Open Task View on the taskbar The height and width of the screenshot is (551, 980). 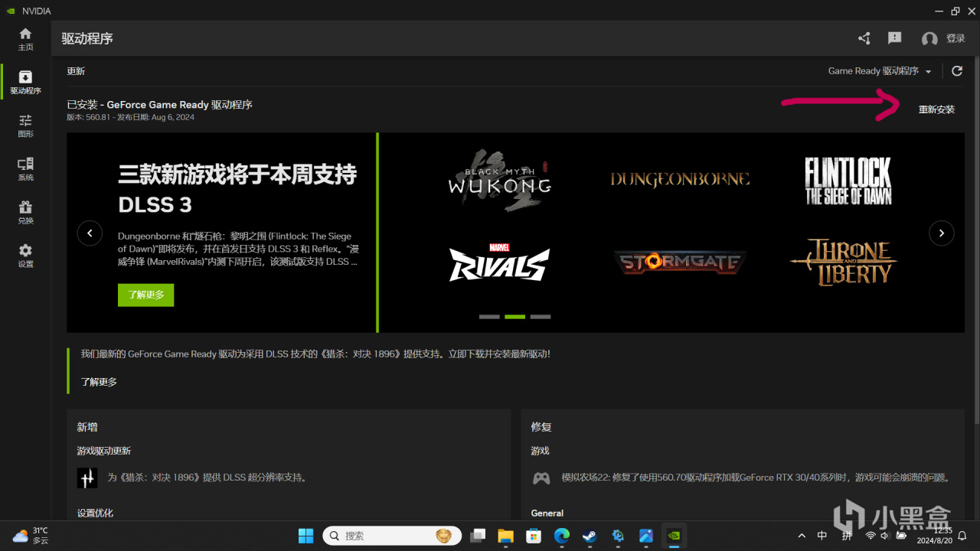pyautogui.click(x=479, y=536)
